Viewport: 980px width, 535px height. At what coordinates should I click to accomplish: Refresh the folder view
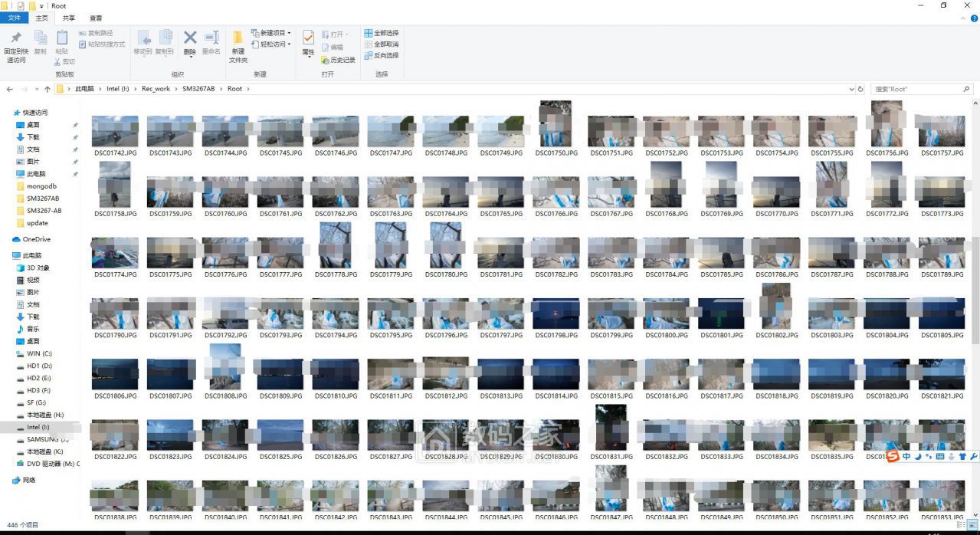(860, 89)
